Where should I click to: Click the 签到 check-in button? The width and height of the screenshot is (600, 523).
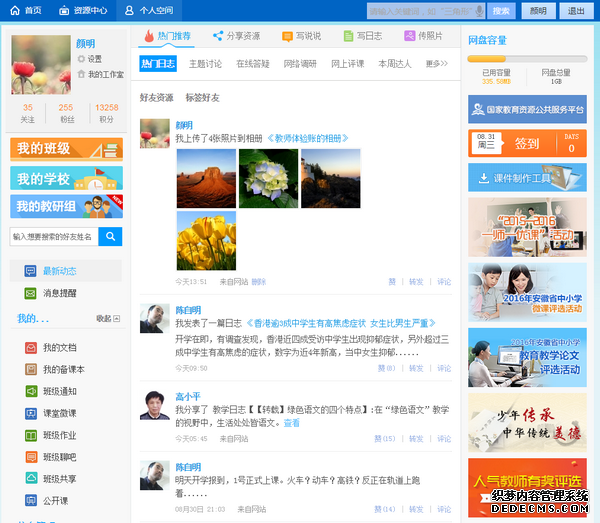point(527,143)
